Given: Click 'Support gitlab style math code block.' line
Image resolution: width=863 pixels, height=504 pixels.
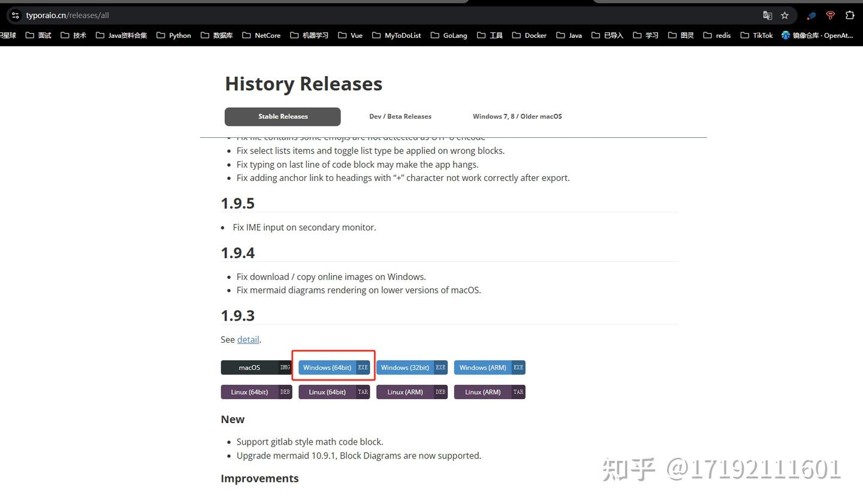Looking at the screenshot, I should point(310,442).
